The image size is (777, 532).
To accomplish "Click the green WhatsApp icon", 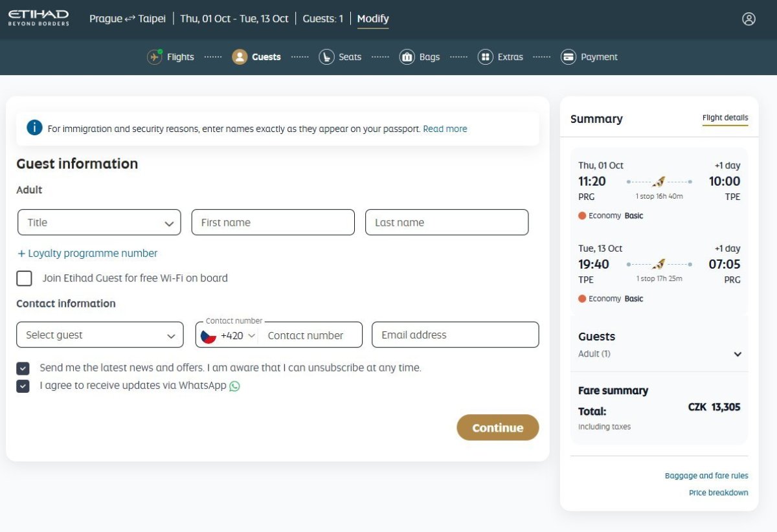I will 234,386.
